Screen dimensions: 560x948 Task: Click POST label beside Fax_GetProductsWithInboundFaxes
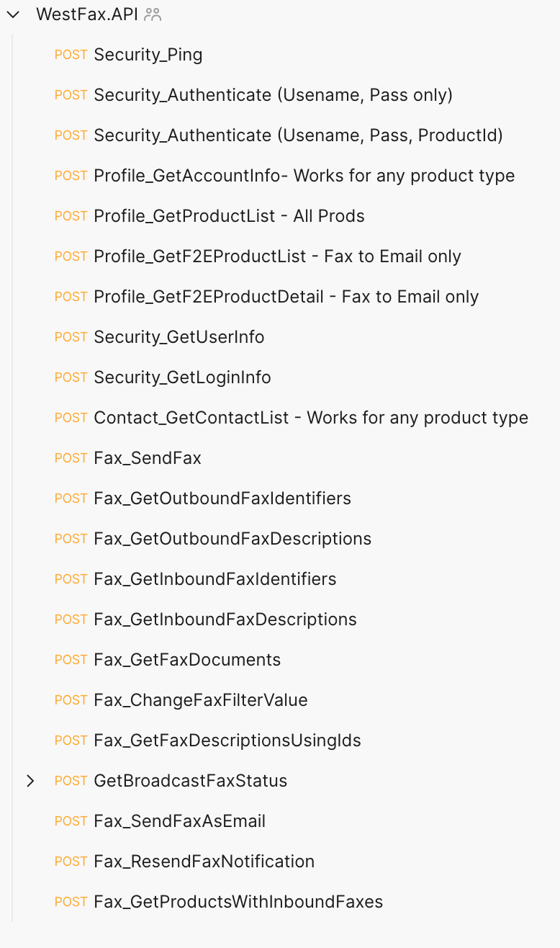tap(71, 902)
